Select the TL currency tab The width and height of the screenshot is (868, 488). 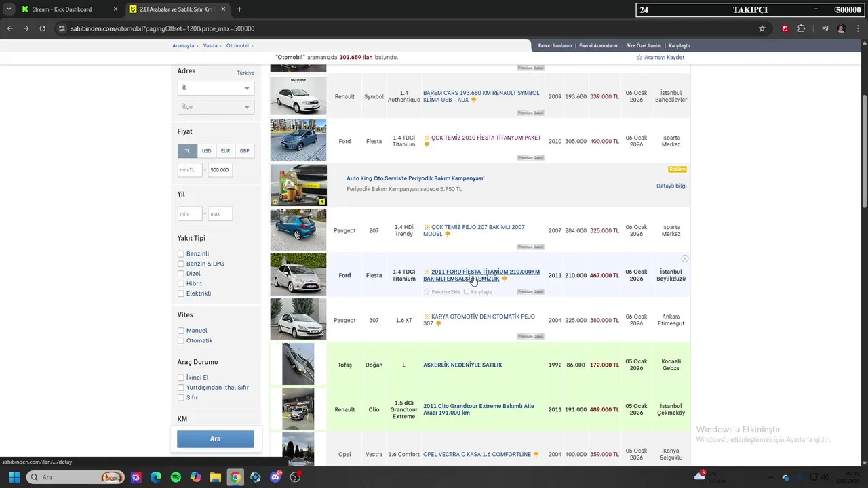click(188, 151)
